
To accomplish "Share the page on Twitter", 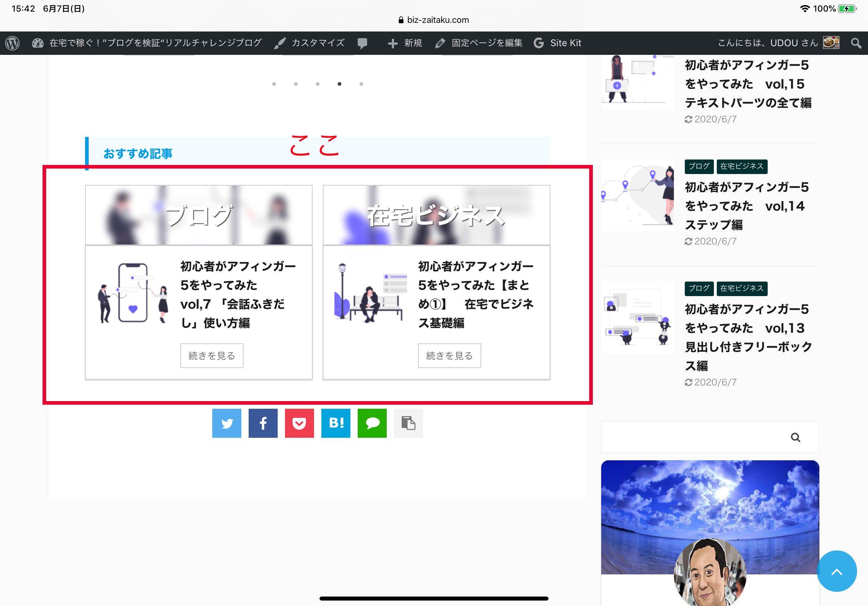I will point(227,423).
